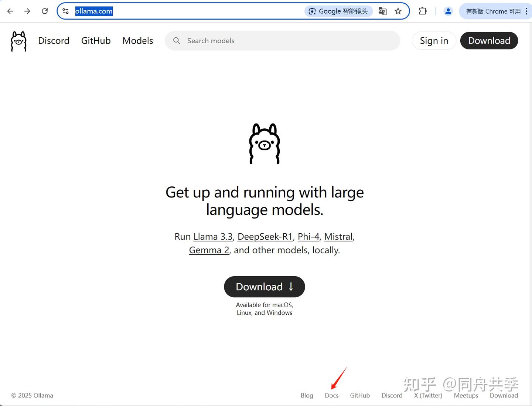Open the Llama 3.3 link
The height and width of the screenshot is (406, 532).
(213, 237)
